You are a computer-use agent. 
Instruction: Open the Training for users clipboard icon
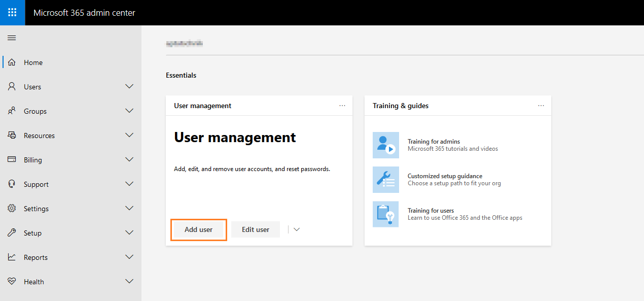[386, 214]
